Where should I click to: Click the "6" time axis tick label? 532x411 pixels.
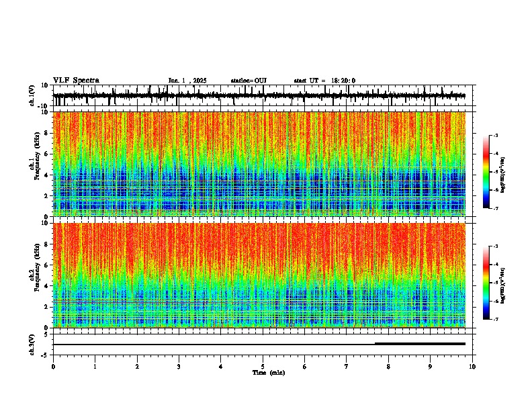(x=305, y=367)
